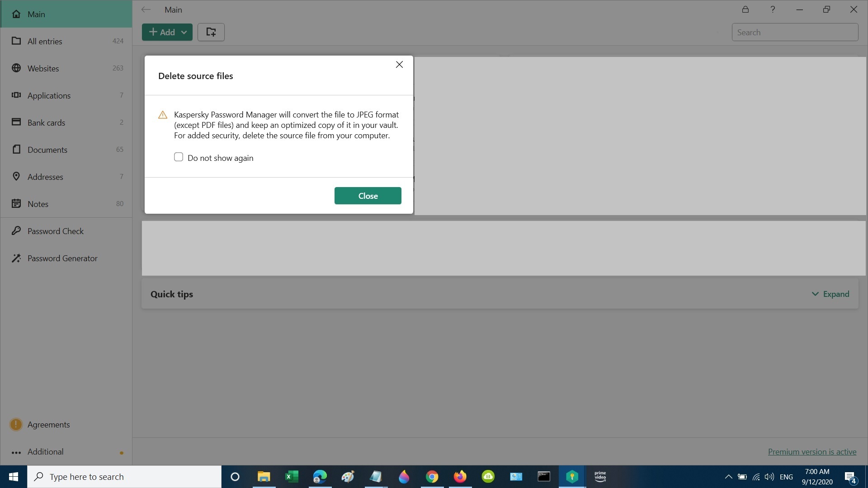Check the "Do not show again" checkbox
The height and width of the screenshot is (488, 868).
pos(179,157)
